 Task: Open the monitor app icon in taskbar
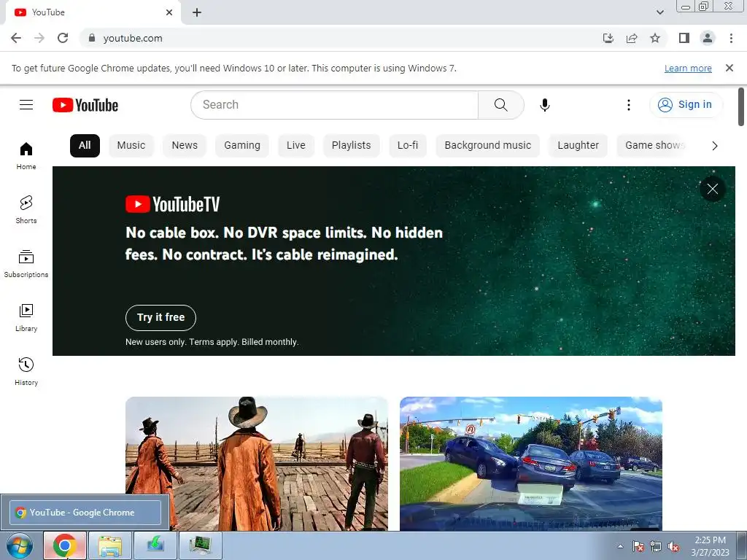[201, 545]
